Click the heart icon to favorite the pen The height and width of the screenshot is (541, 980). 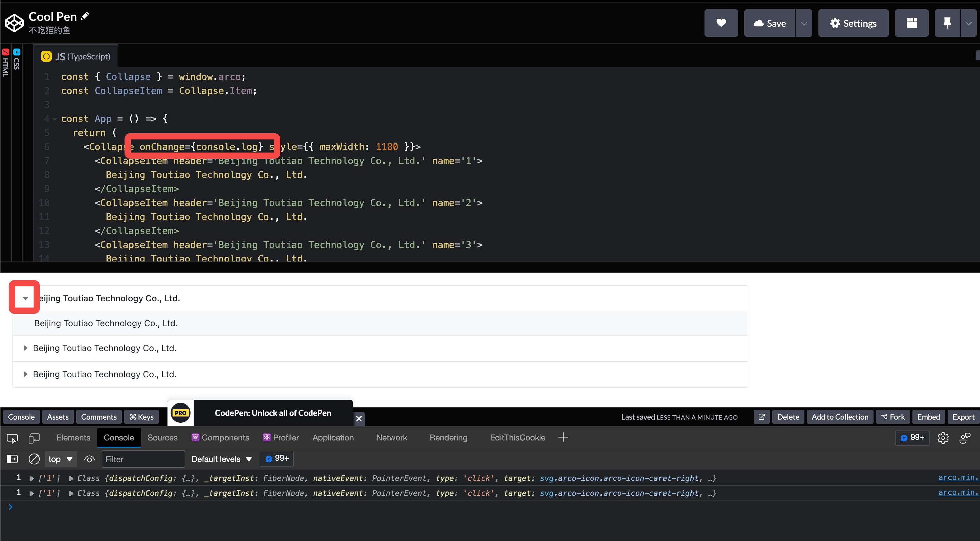click(721, 23)
